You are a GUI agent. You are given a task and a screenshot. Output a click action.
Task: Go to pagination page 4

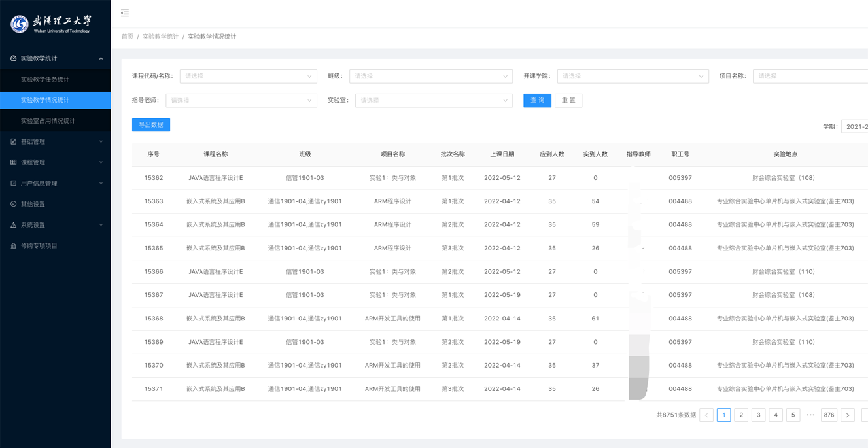click(x=776, y=415)
